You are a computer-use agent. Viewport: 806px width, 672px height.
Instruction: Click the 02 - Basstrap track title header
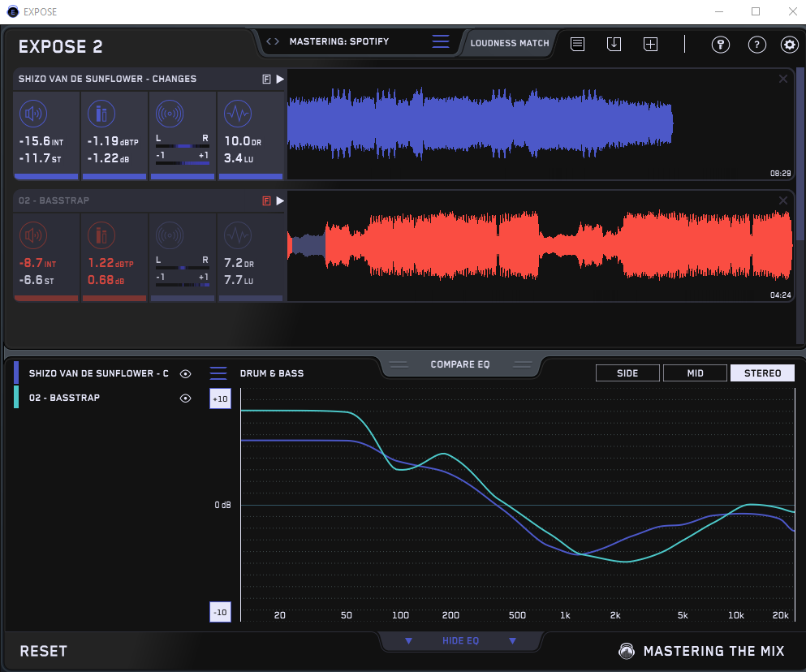tap(54, 200)
